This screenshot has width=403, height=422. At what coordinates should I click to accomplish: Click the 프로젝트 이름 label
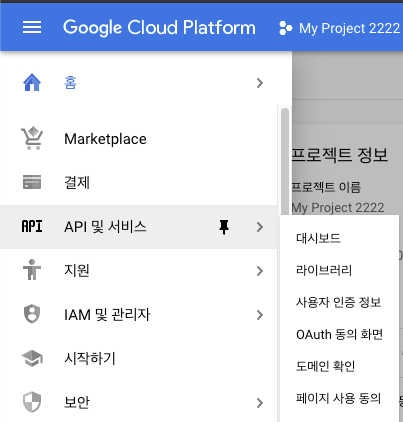tap(326, 187)
